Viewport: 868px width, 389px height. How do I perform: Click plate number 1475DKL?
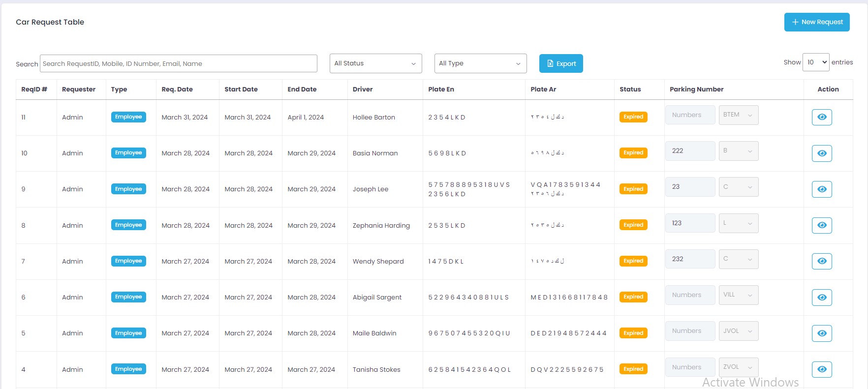click(446, 262)
